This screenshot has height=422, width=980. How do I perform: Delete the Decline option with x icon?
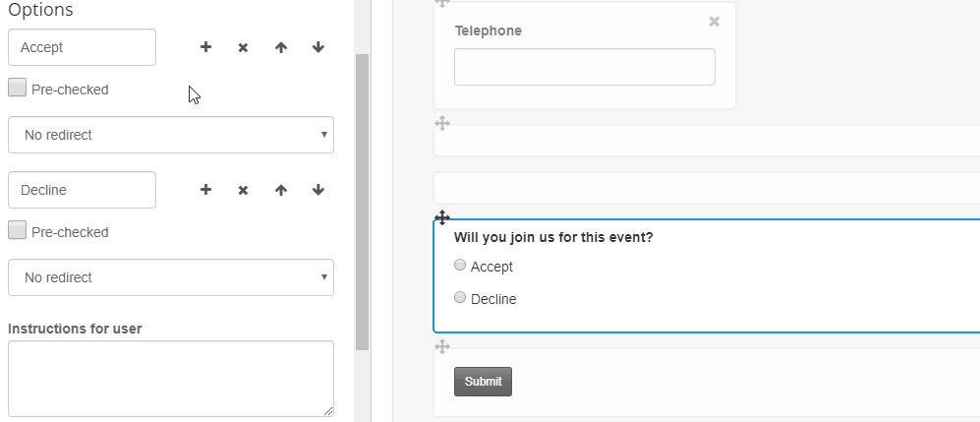(243, 190)
